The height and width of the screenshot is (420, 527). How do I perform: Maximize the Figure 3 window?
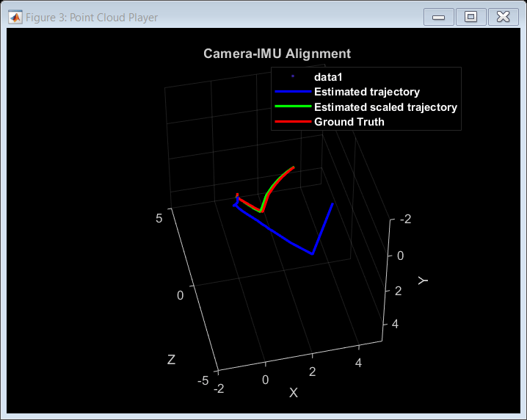coord(470,17)
